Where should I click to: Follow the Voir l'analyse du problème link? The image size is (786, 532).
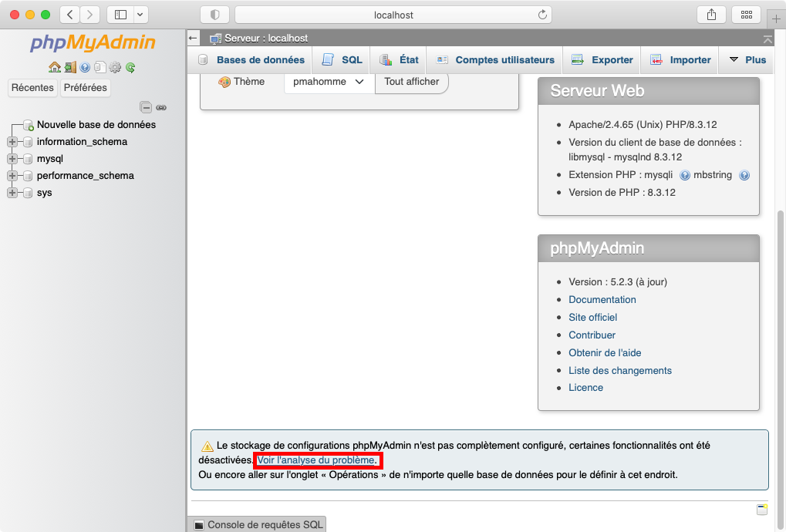317,460
